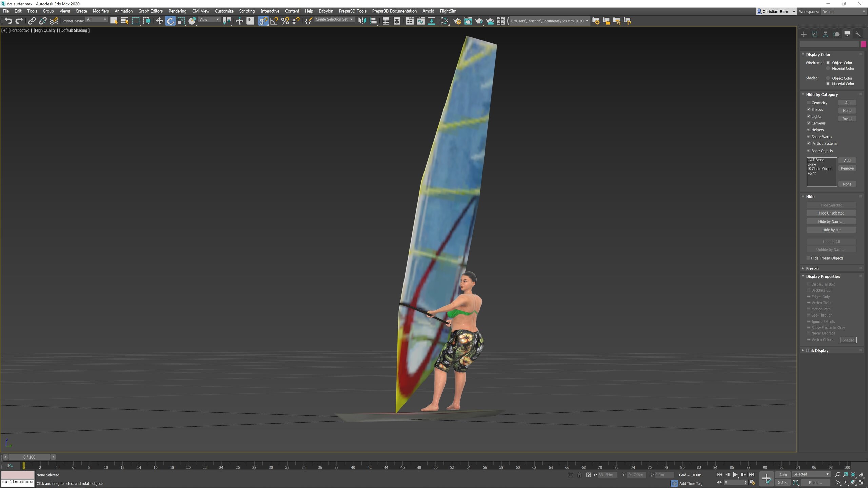Open the reference coordinate View dropdown
Screen dimensions: 868x488
click(x=209, y=20)
